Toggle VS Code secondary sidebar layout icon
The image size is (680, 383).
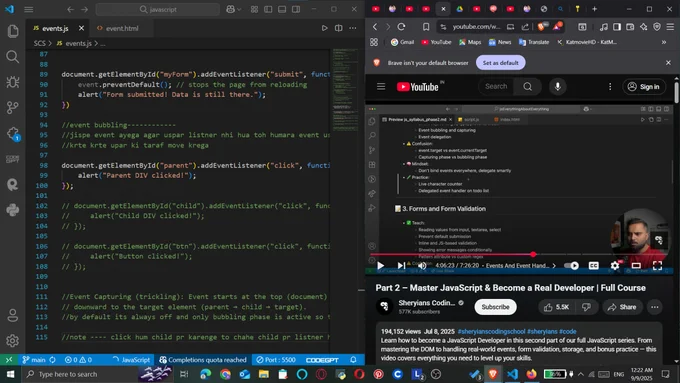click(296, 9)
